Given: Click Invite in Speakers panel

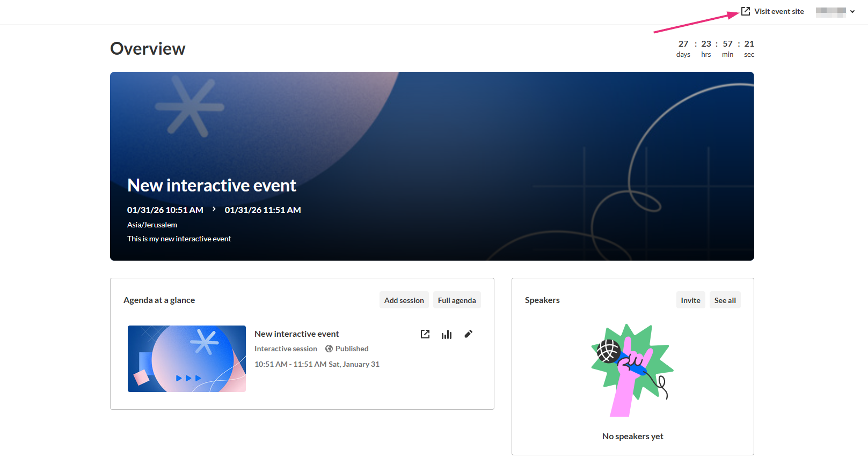Looking at the screenshot, I should pyautogui.click(x=690, y=300).
